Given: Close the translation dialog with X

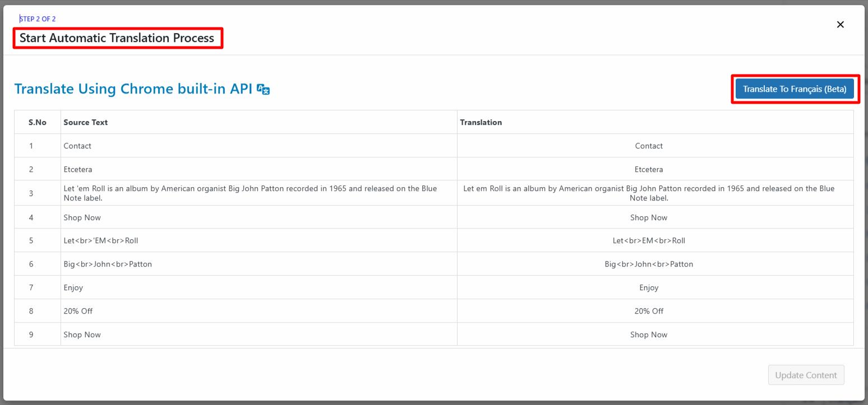Looking at the screenshot, I should [x=840, y=25].
